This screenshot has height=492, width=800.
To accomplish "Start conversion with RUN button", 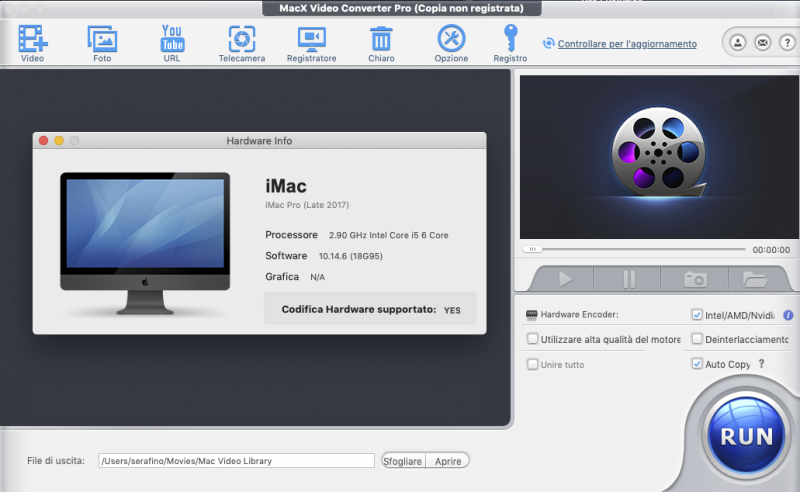I will point(746,437).
